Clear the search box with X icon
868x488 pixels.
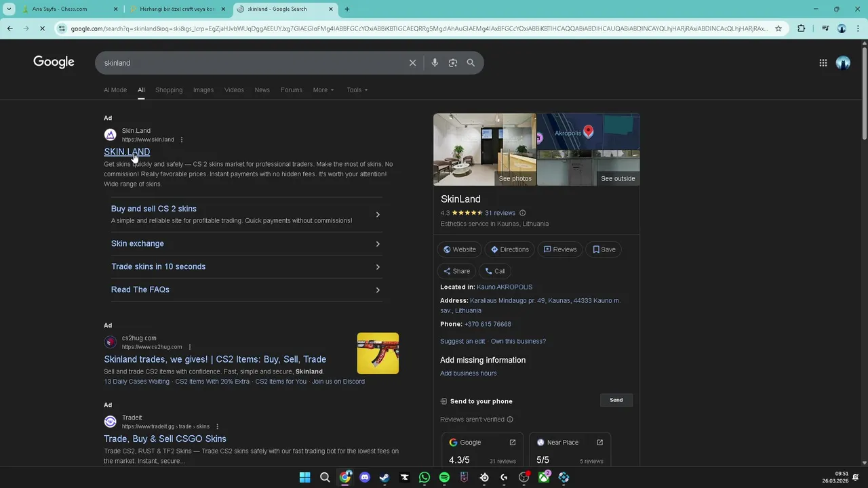(x=412, y=63)
